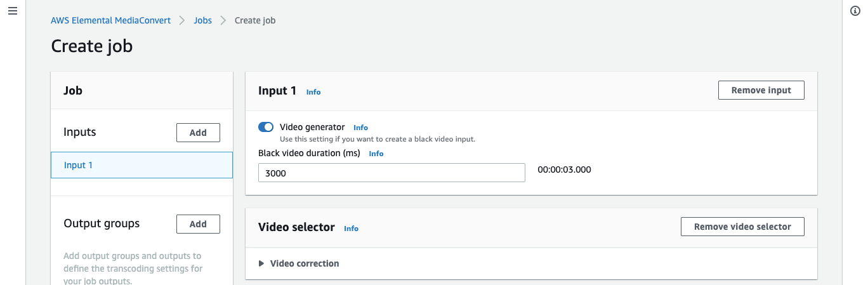Click the Output groups section heading
The image size is (868, 285).
(x=102, y=223)
